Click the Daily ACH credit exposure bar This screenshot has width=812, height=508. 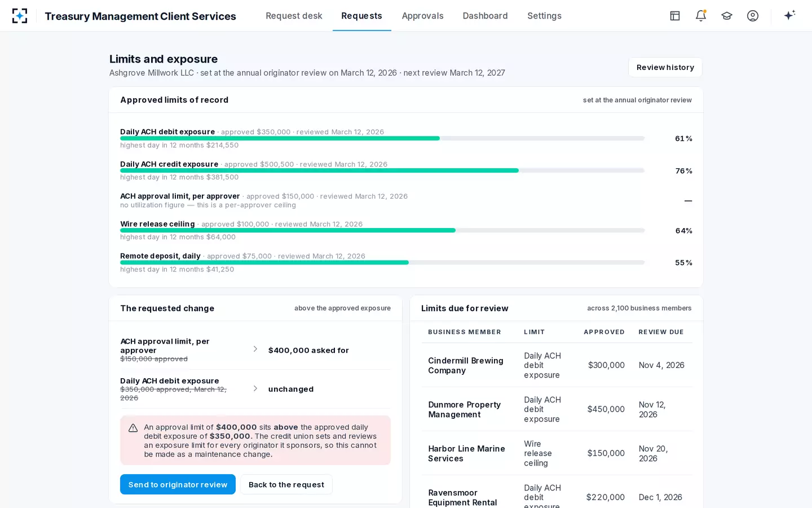(x=382, y=170)
